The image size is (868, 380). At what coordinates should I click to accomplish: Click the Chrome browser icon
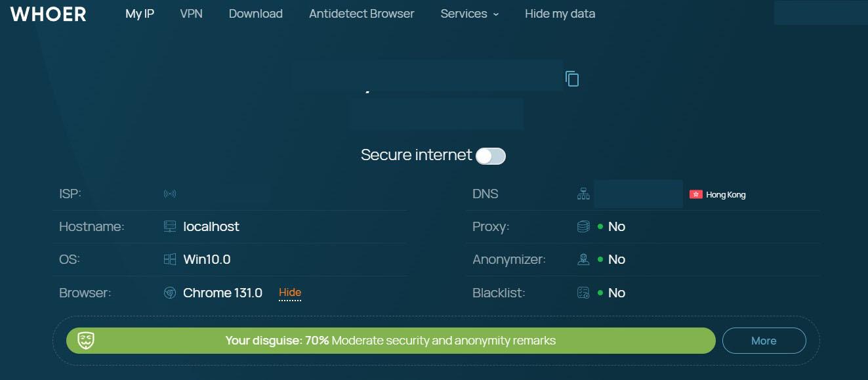170,293
